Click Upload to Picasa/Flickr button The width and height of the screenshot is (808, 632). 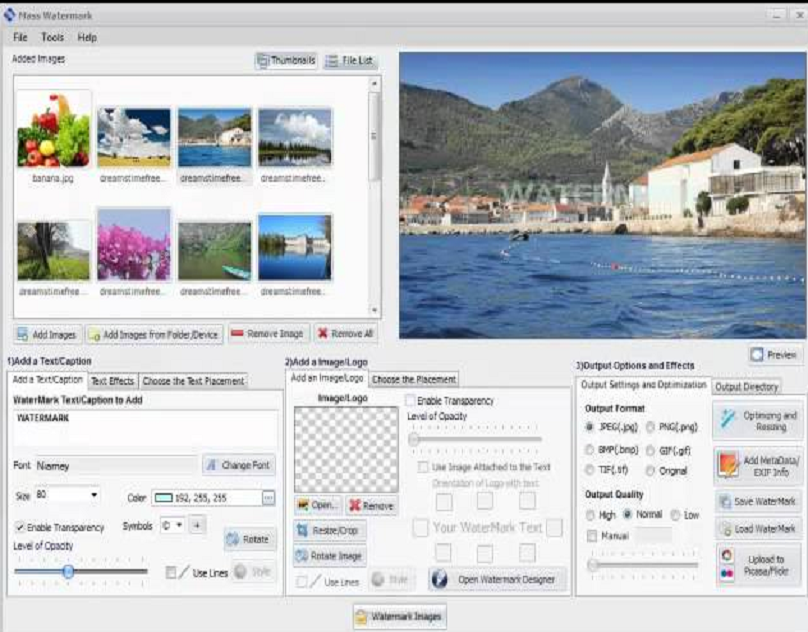pyautogui.click(x=758, y=565)
